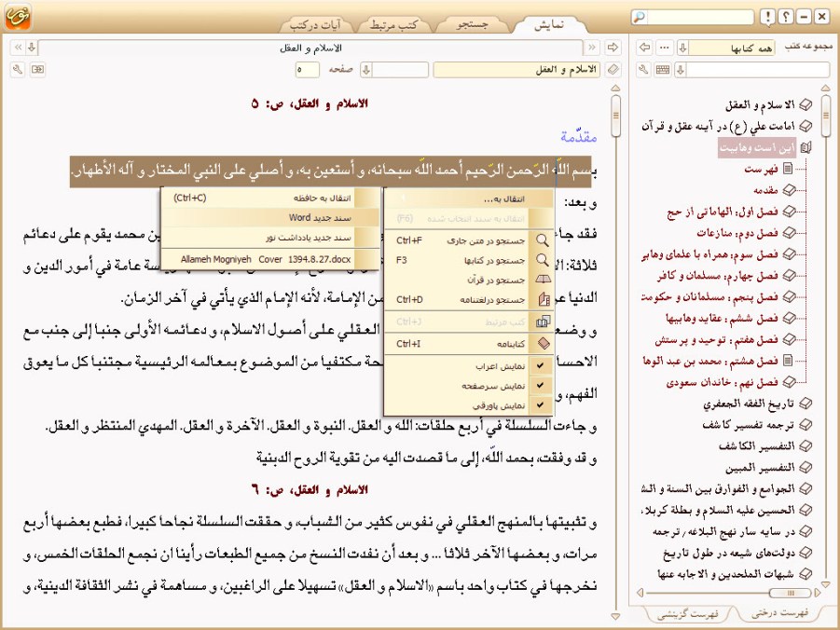Choose سند جدید Word in the submenu
The height and width of the screenshot is (630, 840).
tap(270, 217)
